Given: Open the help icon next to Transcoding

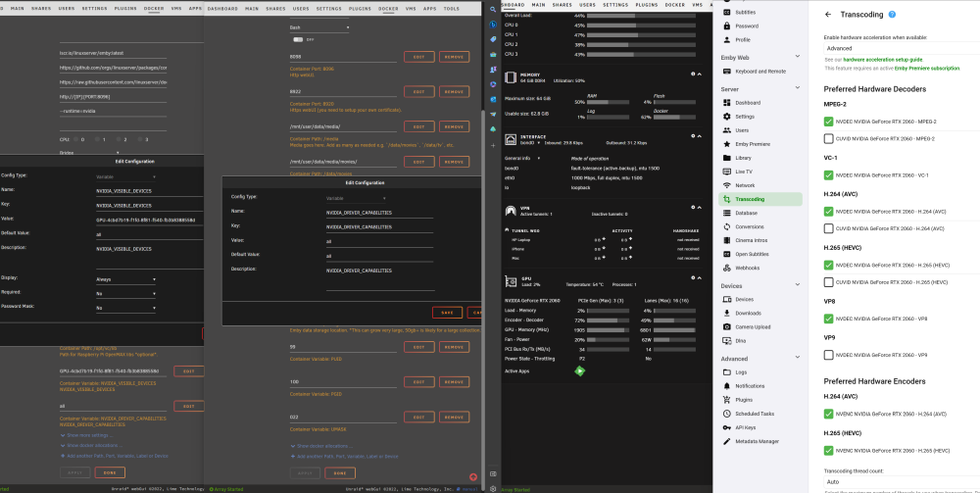Looking at the screenshot, I should (892, 15).
